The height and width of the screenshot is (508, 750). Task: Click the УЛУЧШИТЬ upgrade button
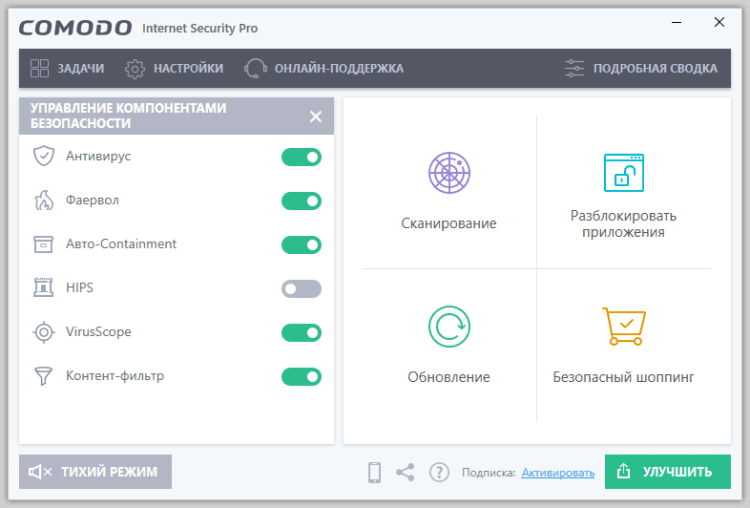[667, 472]
